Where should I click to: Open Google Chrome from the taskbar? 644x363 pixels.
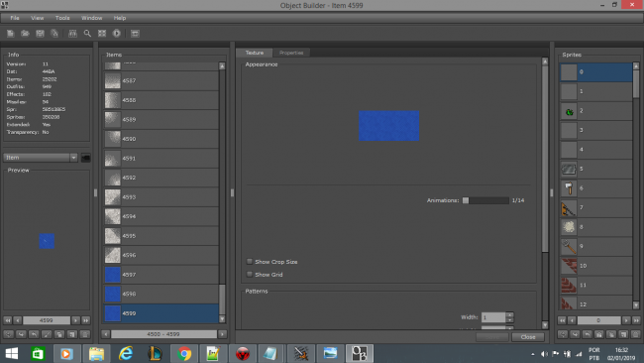click(184, 353)
